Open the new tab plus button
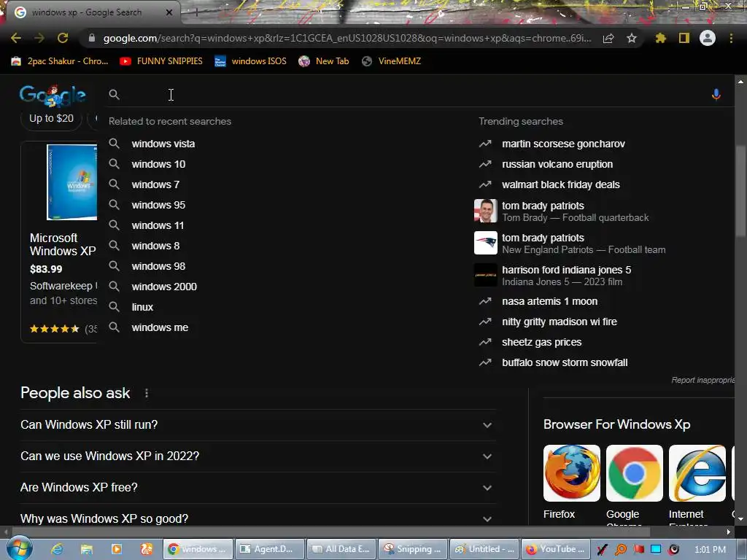Screen dimensions: 747x560 click(x=196, y=12)
